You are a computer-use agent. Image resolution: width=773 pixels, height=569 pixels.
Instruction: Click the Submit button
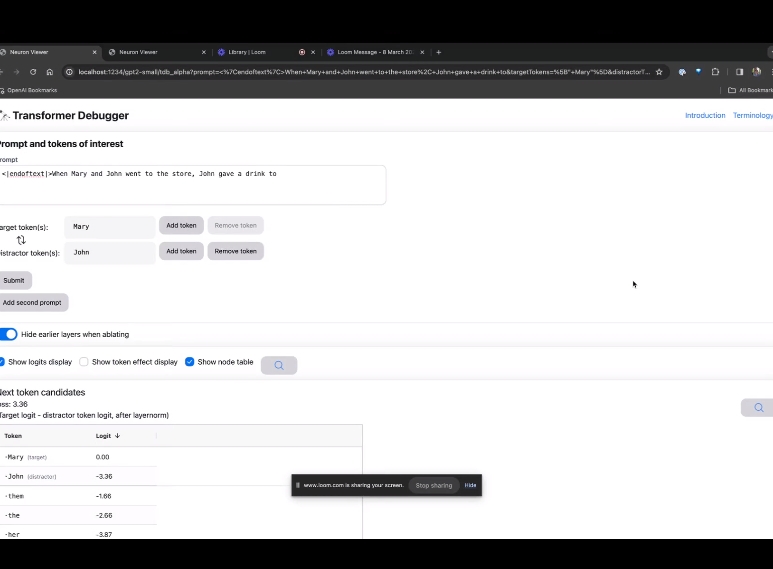(x=15, y=281)
